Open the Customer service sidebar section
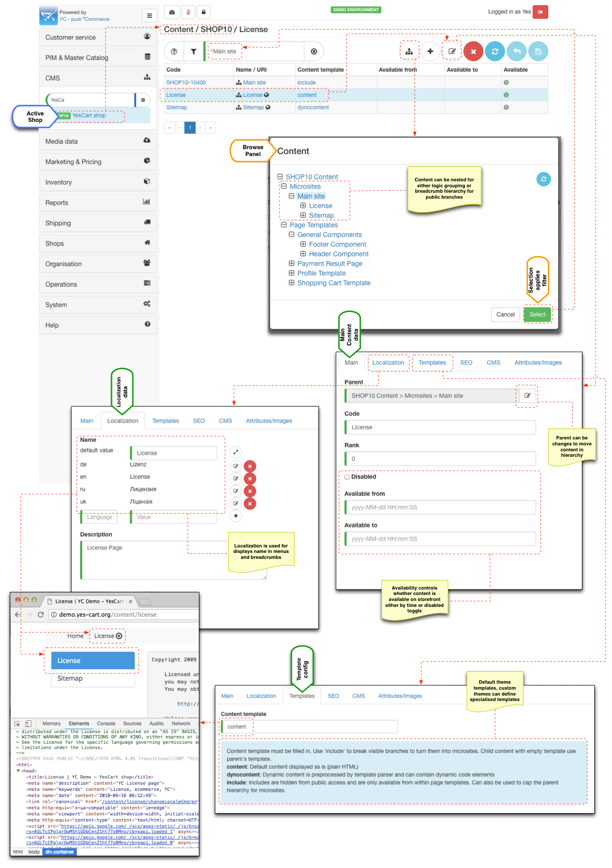The height and width of the screenshot is (868, 612). pyautogui.click(x=98, y=37)
